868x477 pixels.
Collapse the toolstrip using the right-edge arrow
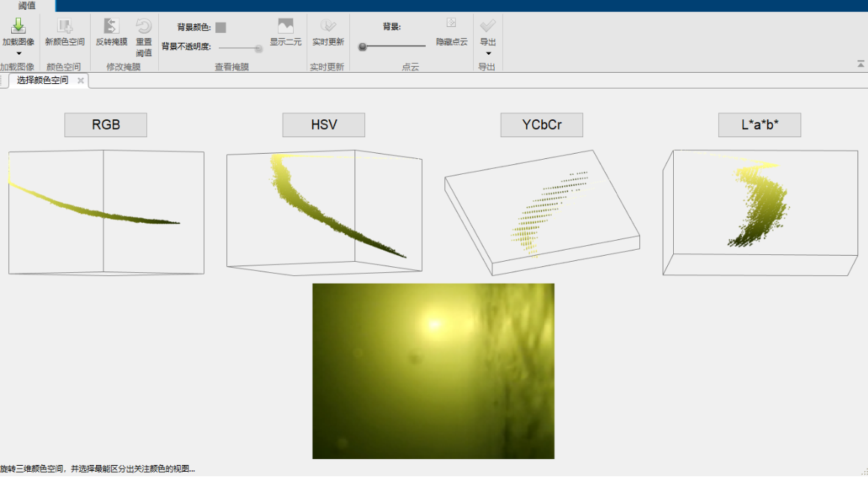(861, 64)
